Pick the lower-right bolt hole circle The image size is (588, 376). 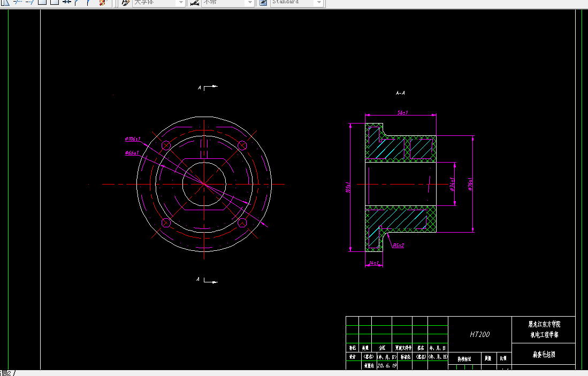[x=242, y=222]
